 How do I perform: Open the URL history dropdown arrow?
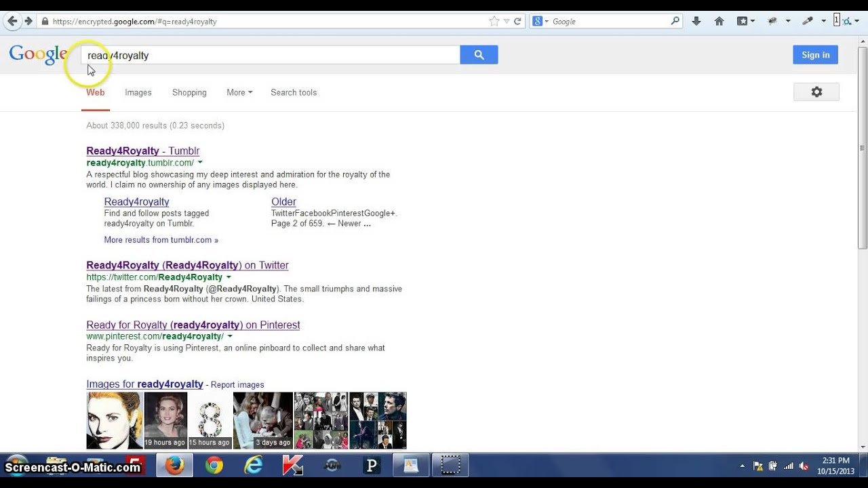(506, 22)
